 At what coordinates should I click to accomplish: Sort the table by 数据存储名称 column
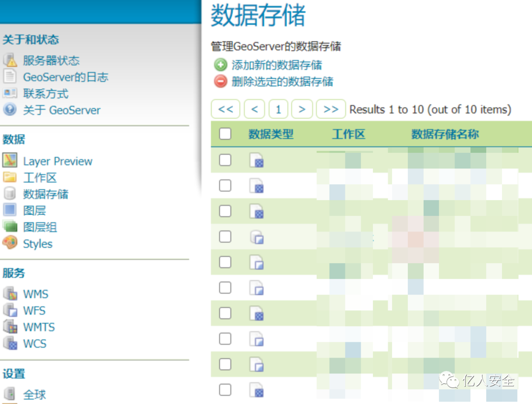[444, 134]
